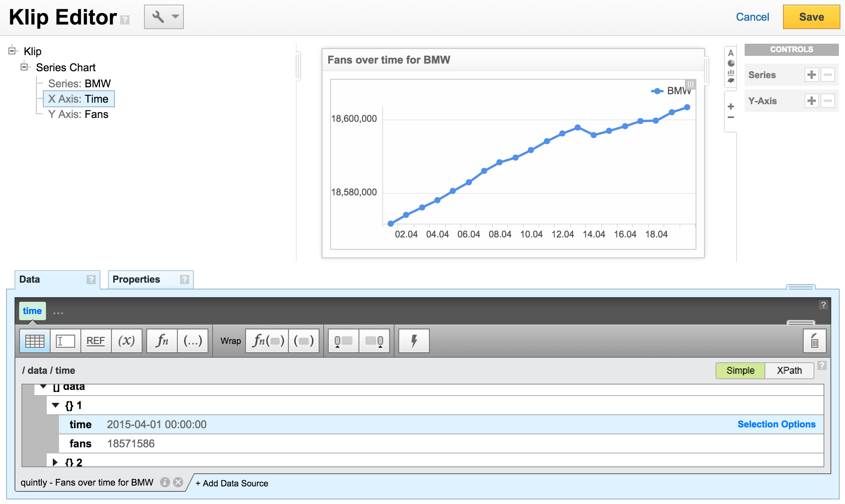Image resolution: width=845 pixels, height=504 pixels.
Task: Open the wrench tools menu
Action: pyautogui.click(x=164, y=17)
